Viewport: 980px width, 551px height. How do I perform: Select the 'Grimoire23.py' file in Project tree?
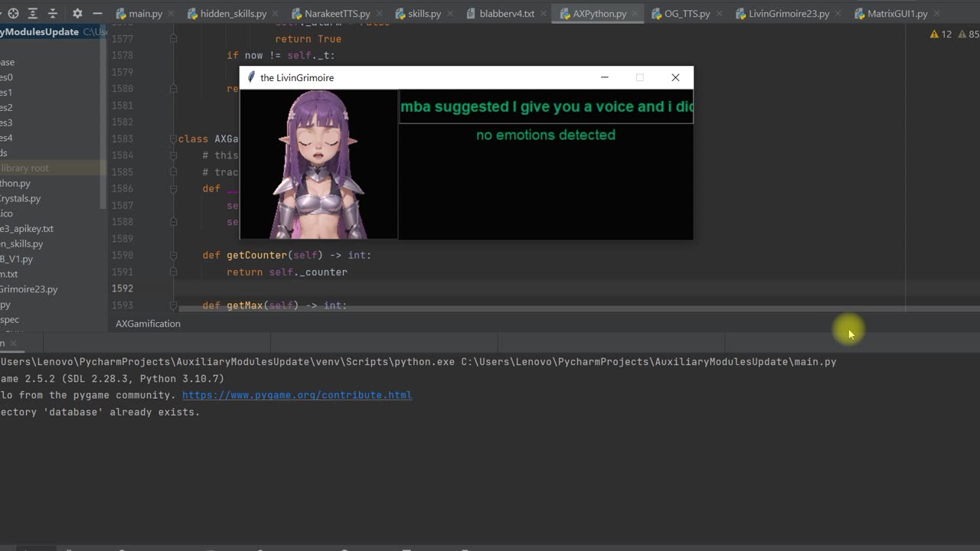coord(29,289)
